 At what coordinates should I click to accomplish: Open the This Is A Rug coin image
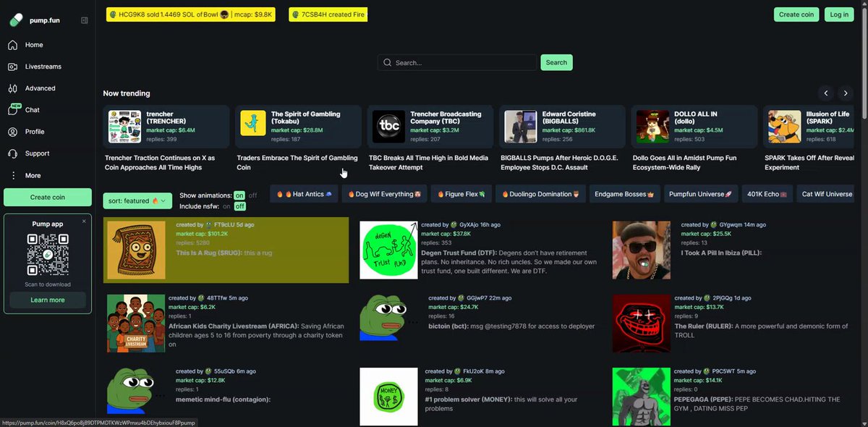136,250
